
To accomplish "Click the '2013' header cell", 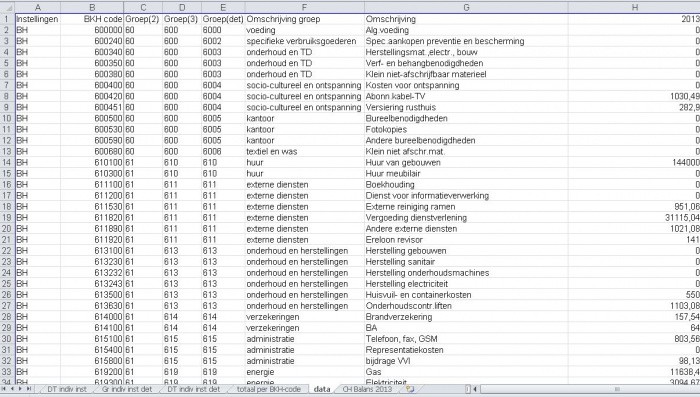I will click(634, 19).
